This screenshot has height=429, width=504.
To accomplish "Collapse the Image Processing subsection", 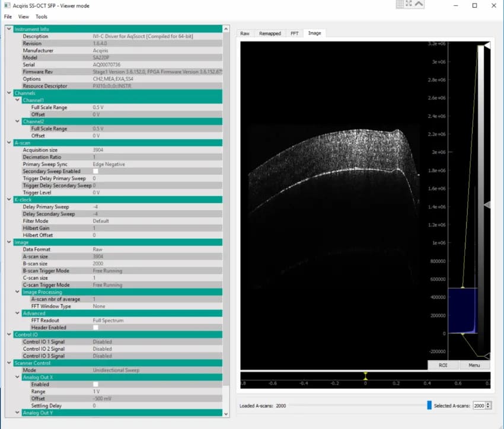I will tap(17, 292).
